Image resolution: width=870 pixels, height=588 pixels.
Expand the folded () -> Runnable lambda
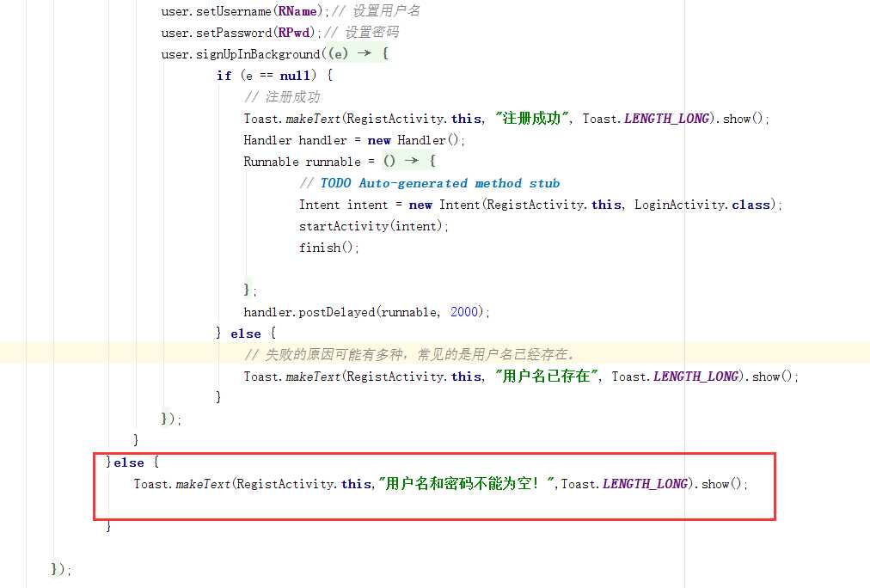pyautogui.click(x=409, y=161)
